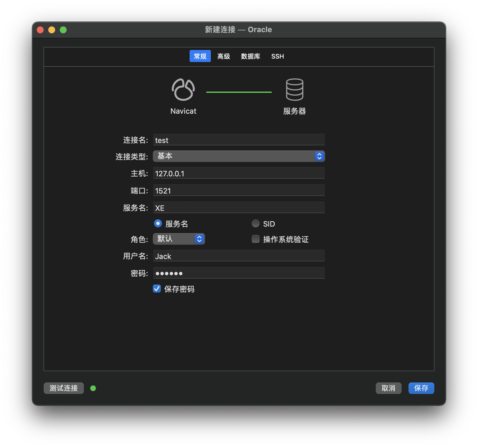Image resolution: width=478 pixels, height=448 pixels.
Task: Click the 端口 field with 1521
Action: click(x=239, y=190)
